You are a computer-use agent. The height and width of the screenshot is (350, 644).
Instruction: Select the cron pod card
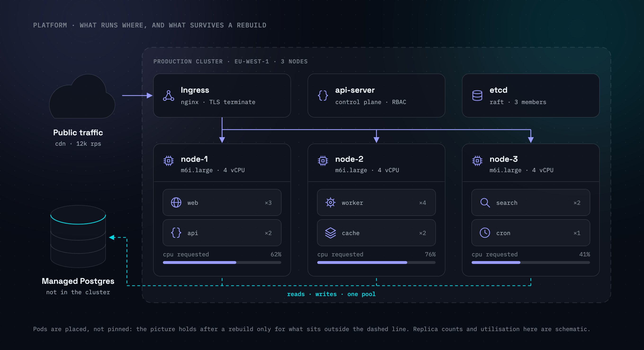click(531, 233)
